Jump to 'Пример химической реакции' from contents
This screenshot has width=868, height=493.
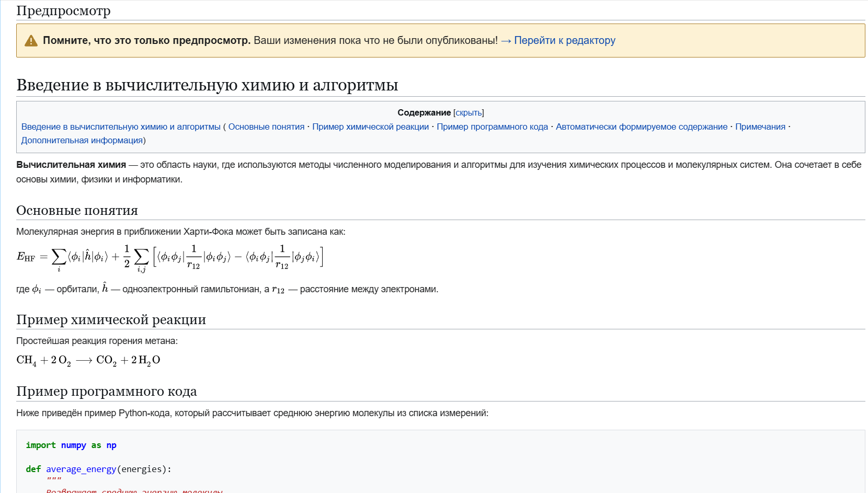370,127
